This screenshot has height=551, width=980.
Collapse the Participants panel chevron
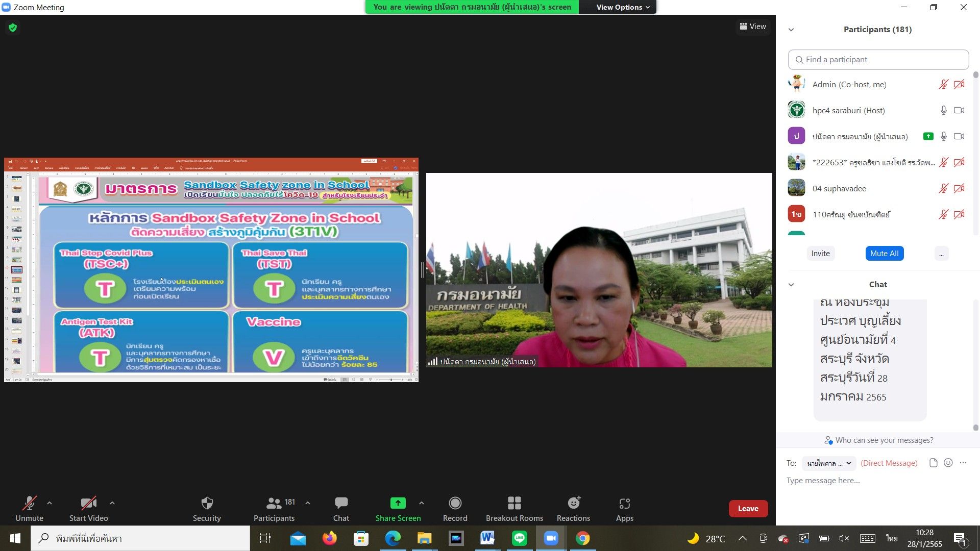(x=791, y=30)
